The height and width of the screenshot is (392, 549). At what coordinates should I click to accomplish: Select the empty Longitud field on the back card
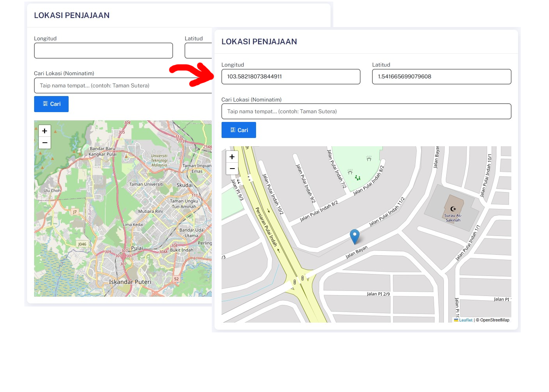pyautogui.click(x=103, y=51)
